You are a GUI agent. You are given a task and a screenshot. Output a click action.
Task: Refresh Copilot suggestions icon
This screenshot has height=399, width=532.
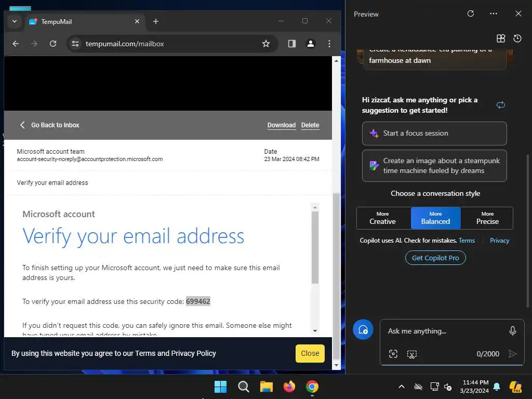501,105
